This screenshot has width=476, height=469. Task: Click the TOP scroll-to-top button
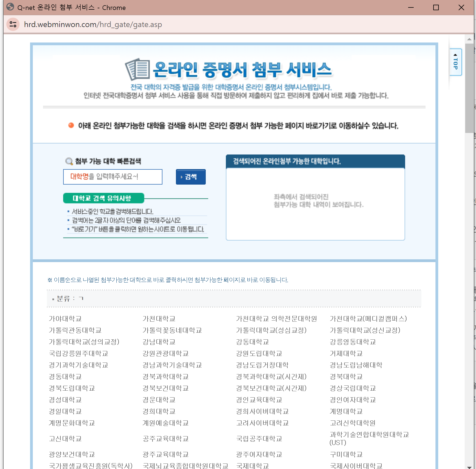point(455,62)
